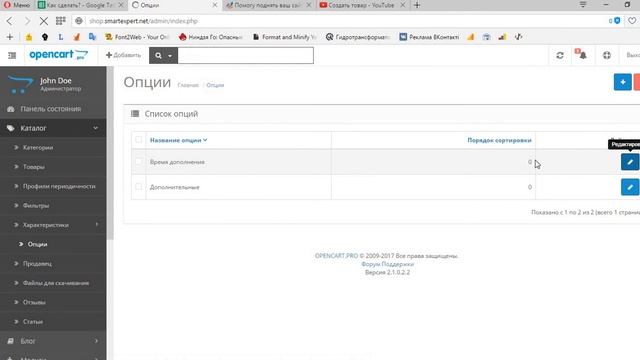The width and height of the screenshot is (640, 360).
Task: Click Время дополнения option name
Action: click(x=177, y=162)
